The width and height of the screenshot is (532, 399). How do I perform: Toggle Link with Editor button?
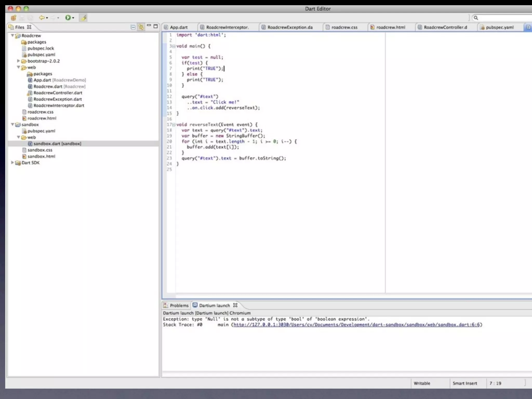(141, 27)
